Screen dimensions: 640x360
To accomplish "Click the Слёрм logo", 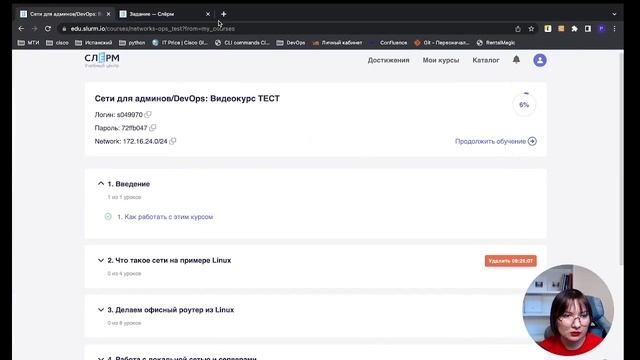I will click(102, 60).
